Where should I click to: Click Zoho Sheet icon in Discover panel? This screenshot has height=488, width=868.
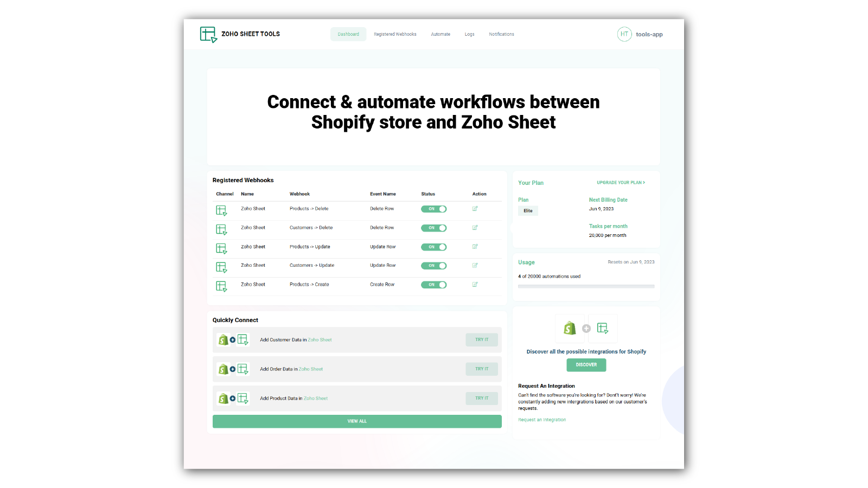[x=603, y=328]
